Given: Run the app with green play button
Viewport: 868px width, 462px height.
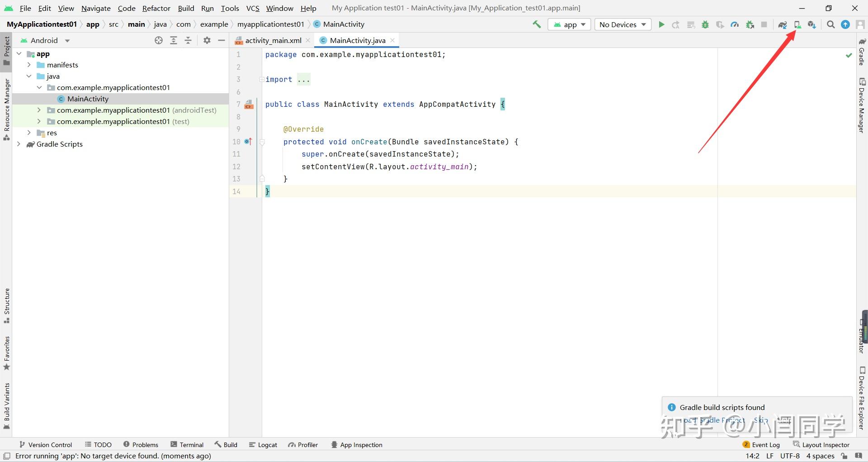Looking at the screenshot, I should (661, 24).
